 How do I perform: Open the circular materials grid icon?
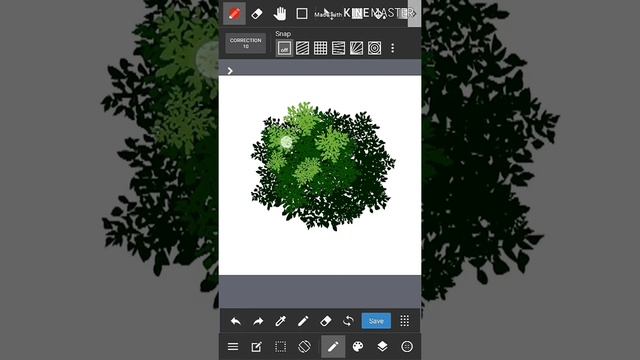(407, 347)
